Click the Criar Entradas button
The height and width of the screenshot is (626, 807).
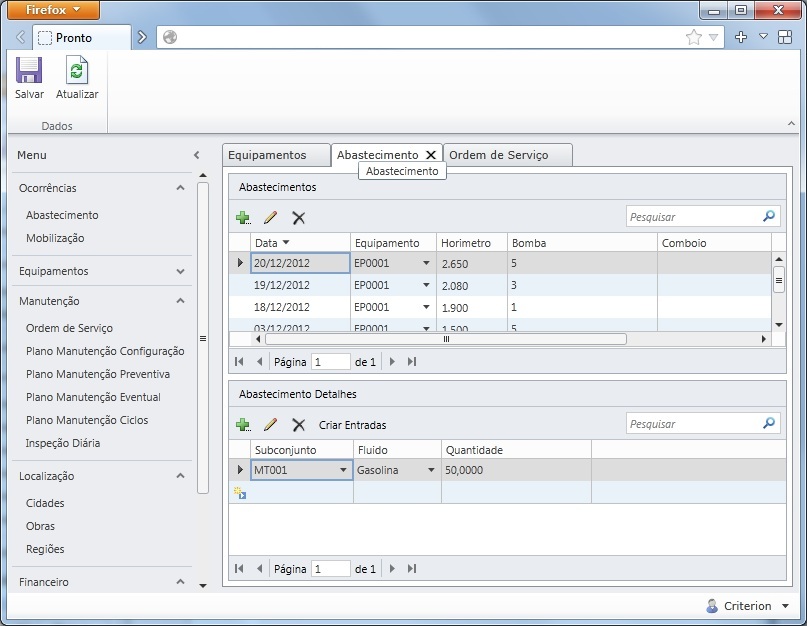(353, 425)
